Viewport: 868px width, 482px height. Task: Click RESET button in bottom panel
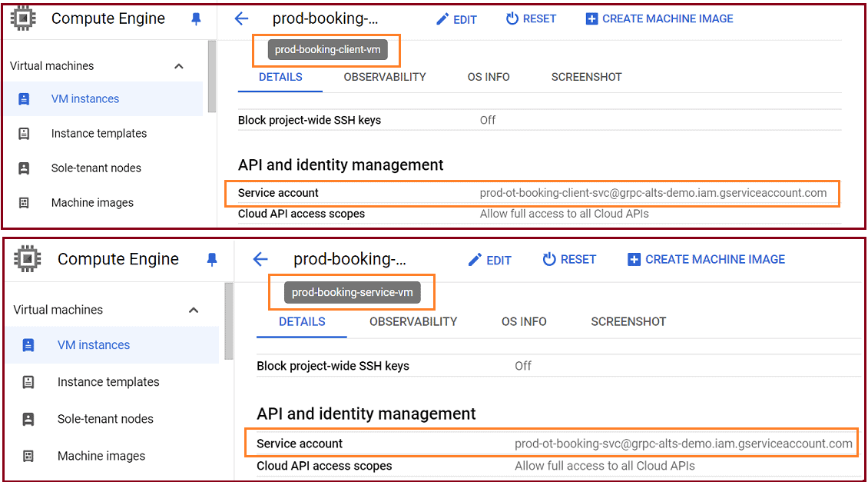click(x=569, y=259)
